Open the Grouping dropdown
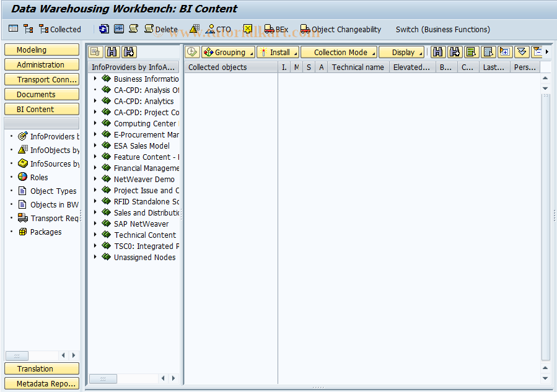The width and height of the screenshot is (557, 392). point(229,52)
